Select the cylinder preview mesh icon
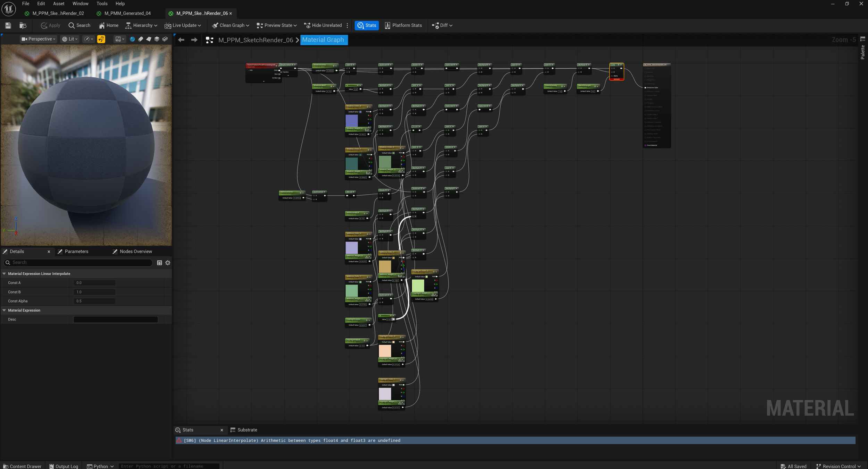Viewport: 868px width, 469px height. pos(140,39)
